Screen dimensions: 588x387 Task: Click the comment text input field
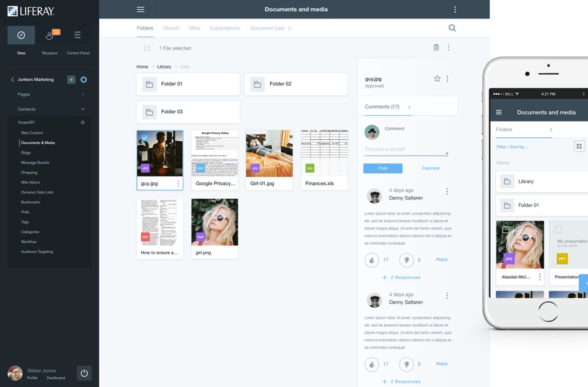pyautogui.click(x=406, y=150)
